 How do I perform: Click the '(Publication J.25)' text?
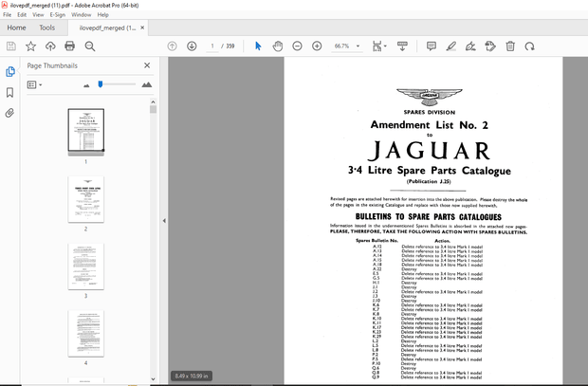tap(429, 181)
